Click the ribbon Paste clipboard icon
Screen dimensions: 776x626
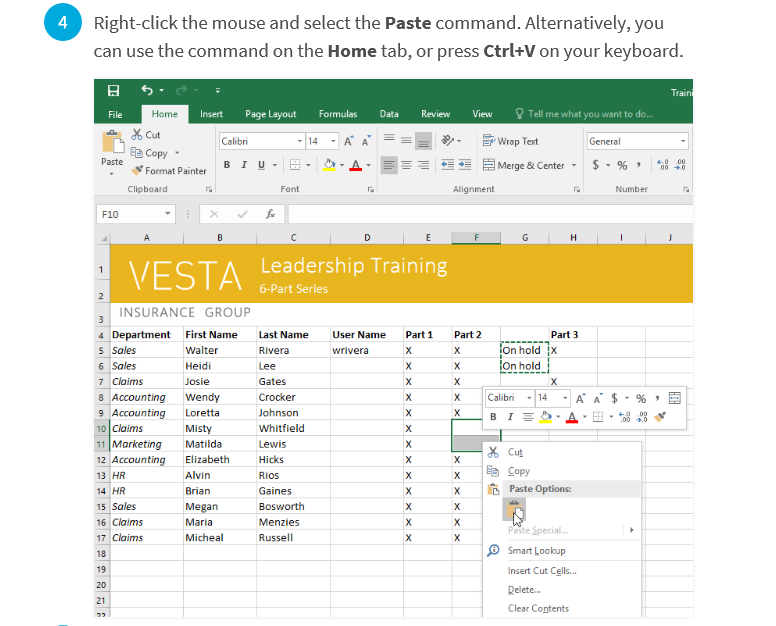click(112, 142)
